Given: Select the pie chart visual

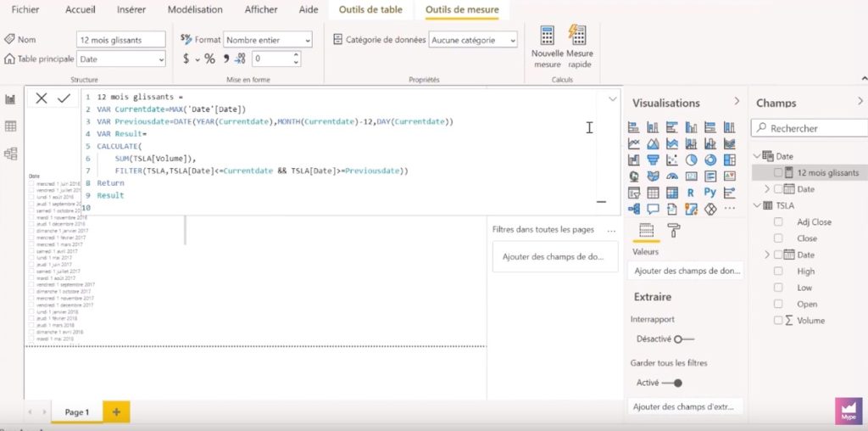Looking at the screenshot, I should pos(692,160).
